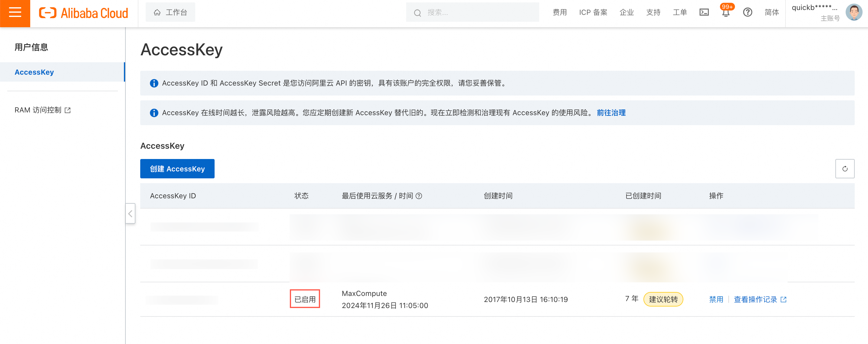Open the notifications bell
The width and height of the screenshot is (868, 344).
pyautogui.click(x=725, y=13)
